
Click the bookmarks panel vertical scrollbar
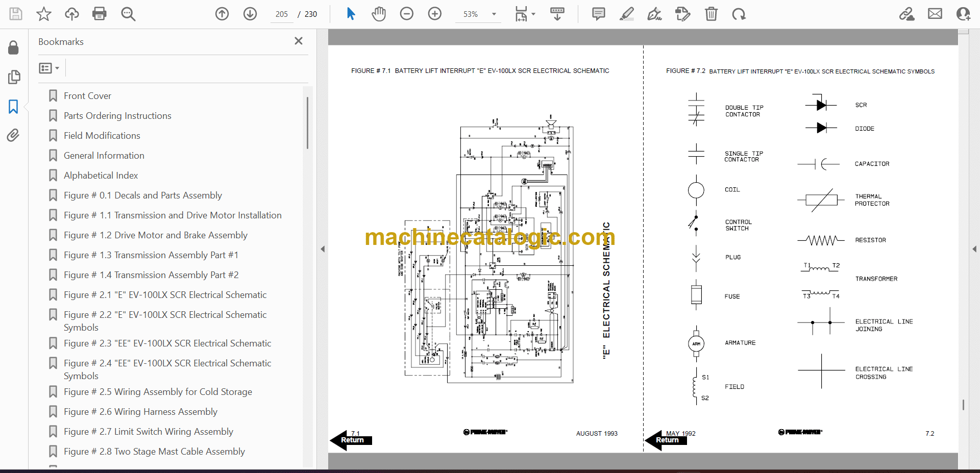(x=307, y=123)
